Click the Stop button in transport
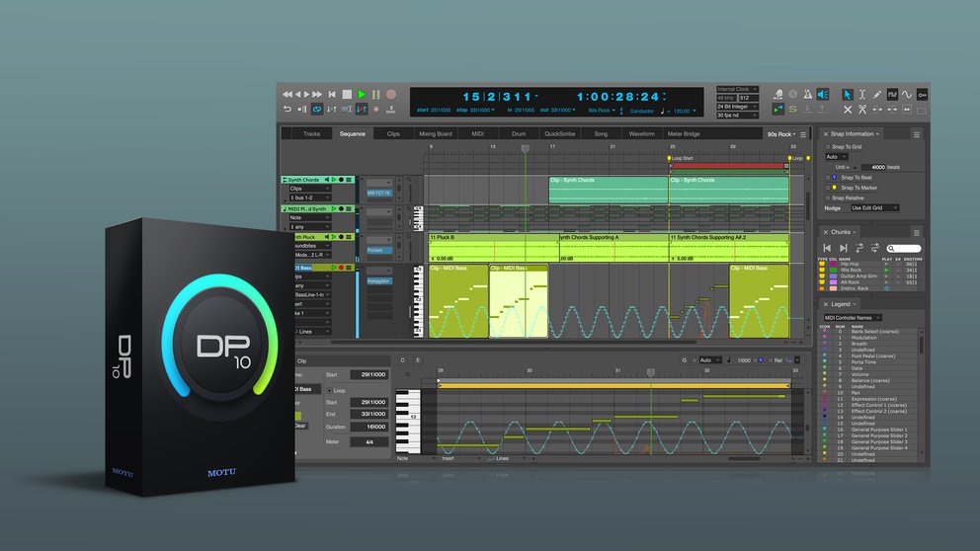 click(347, 95)
